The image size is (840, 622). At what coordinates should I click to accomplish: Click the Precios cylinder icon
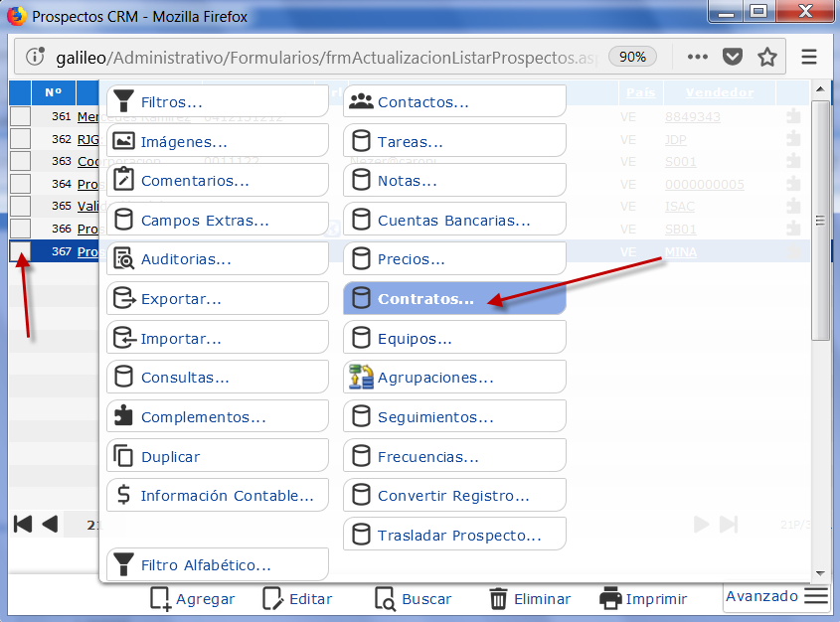(361, 259)
